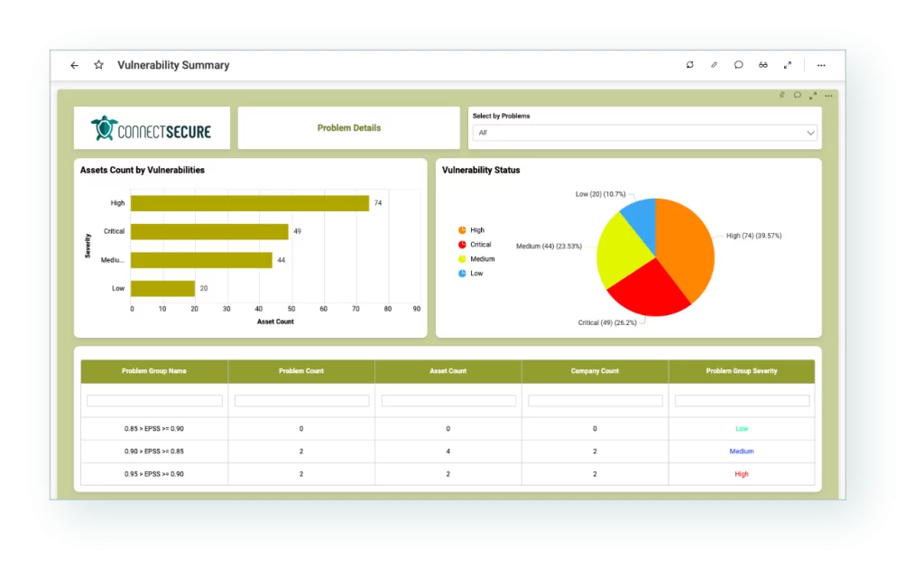Open comments from the top toolbar
This screenshot has height=578, width=924.
[x=738, y=65]
